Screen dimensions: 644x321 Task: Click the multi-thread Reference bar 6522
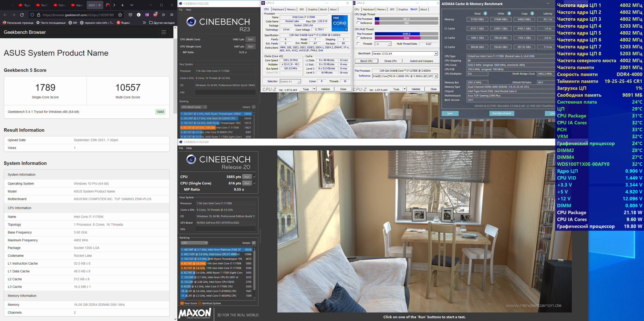tap(406, 38)
